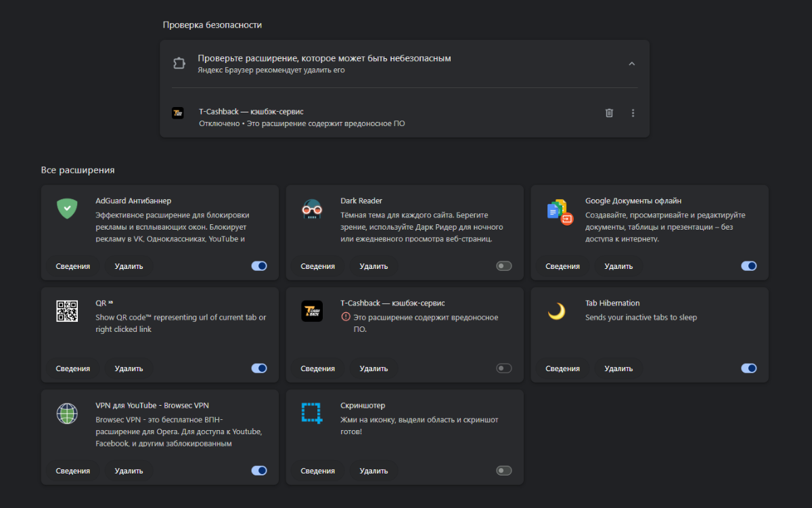This screenshot has height=508, width=812.
Task: Enable the Dark Reader toggle
Action: coord(504,266)
